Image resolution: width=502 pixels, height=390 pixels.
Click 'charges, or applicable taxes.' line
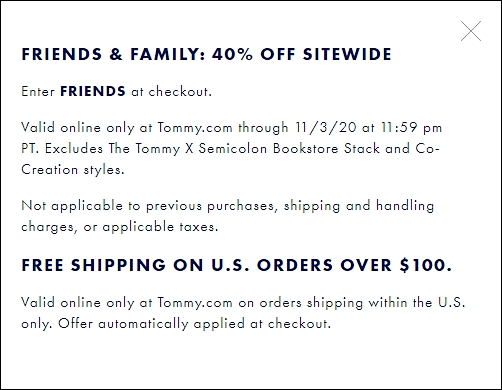pyautogui.click(x=120, y=227)
